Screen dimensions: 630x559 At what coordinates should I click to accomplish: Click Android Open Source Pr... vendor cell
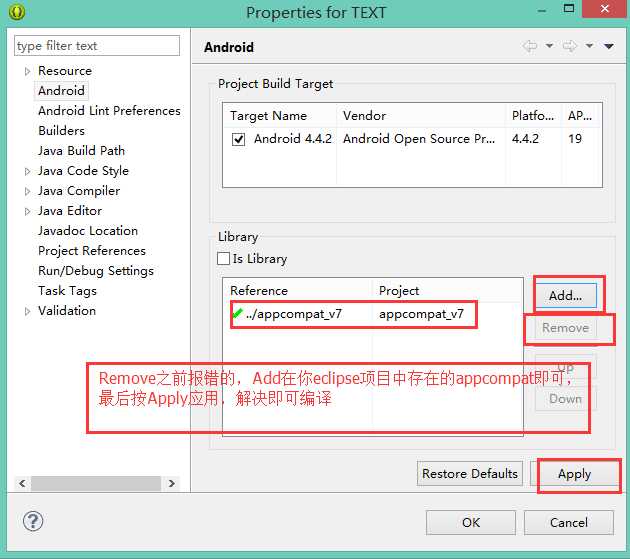point(419,139)
